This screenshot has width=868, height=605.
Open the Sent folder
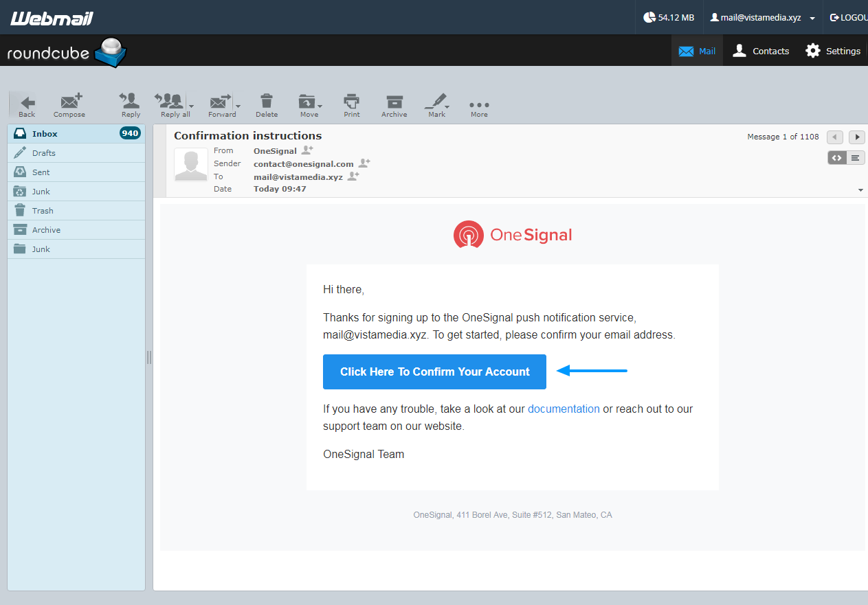coord(76,172)
